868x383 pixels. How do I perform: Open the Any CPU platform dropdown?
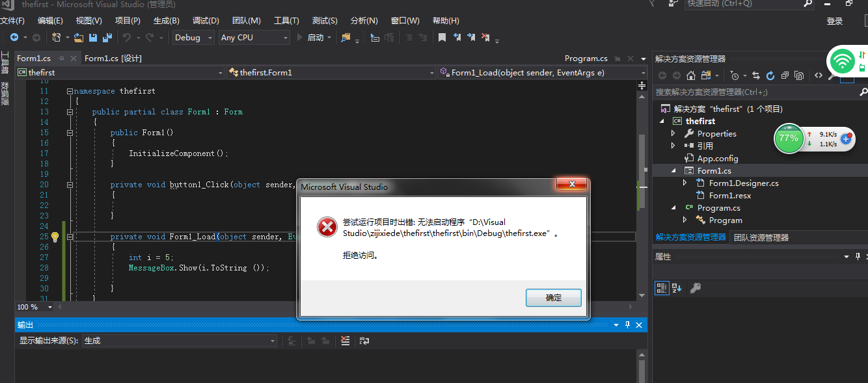click(x=254, y=38)
